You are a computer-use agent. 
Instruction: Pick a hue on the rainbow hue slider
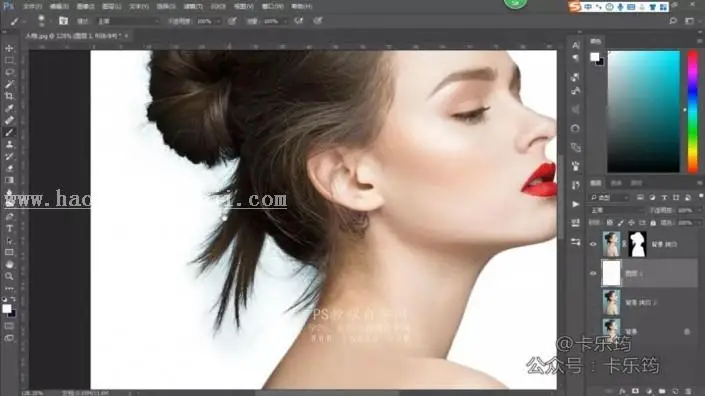tap(692, 111)
